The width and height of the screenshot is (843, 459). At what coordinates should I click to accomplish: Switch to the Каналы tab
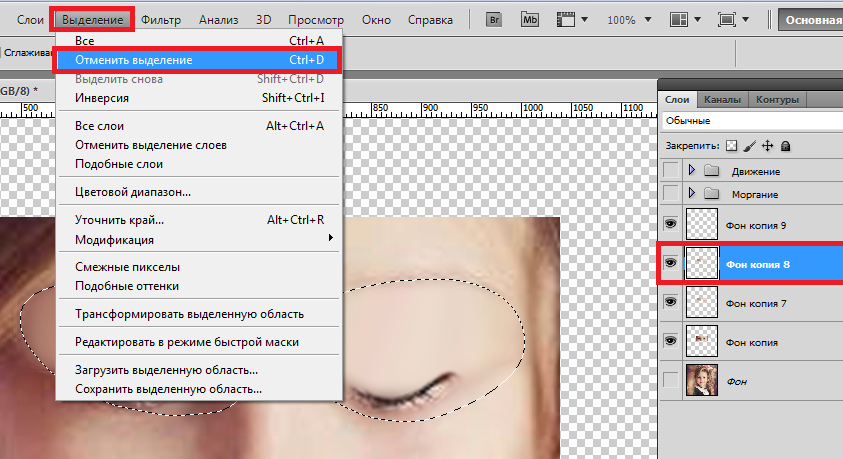click(x=722, y=100)
